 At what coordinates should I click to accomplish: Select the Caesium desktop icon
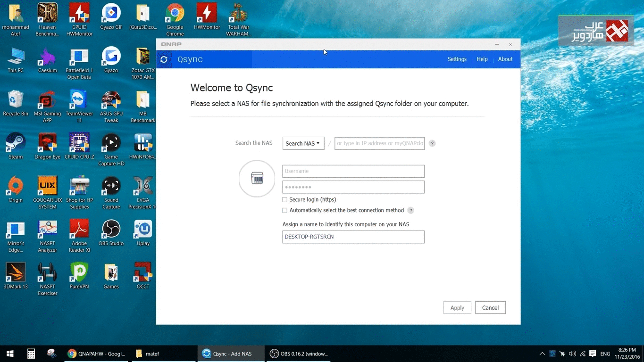(x=47, y=60)
